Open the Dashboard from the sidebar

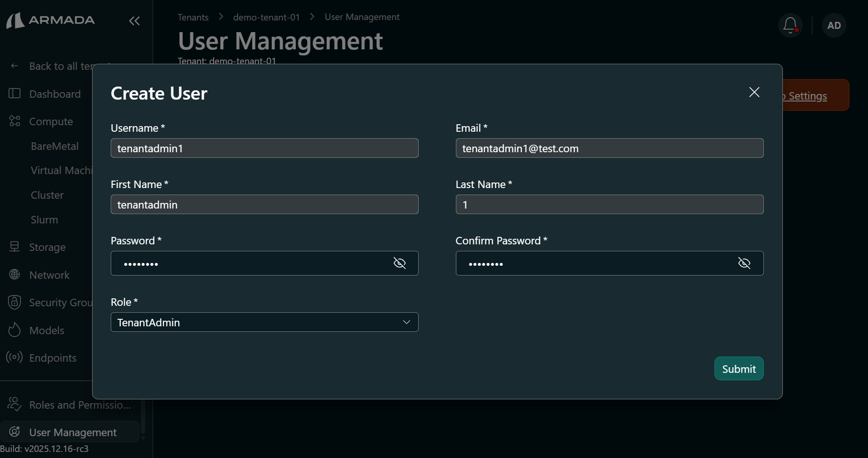(54, 94)
